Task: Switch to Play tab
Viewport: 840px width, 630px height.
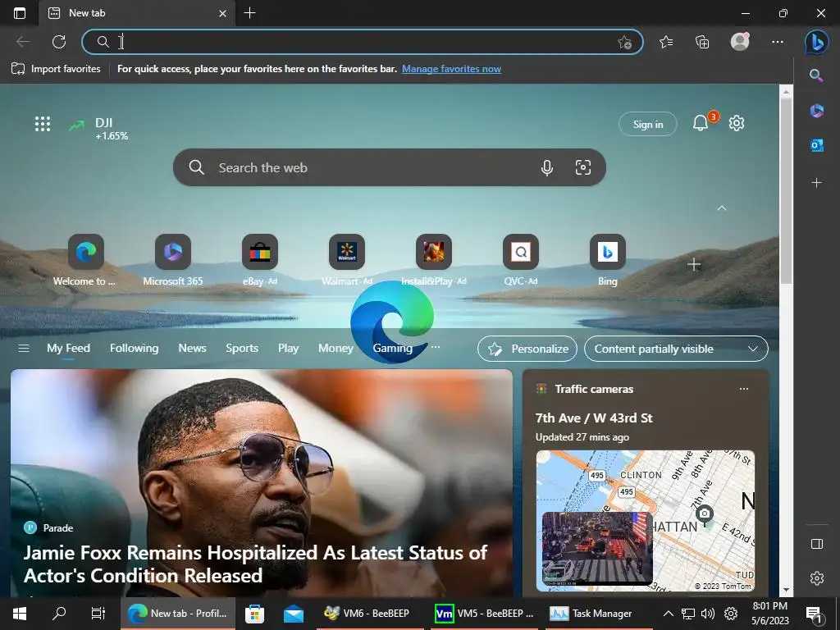Action: click(x=288, y=348)
